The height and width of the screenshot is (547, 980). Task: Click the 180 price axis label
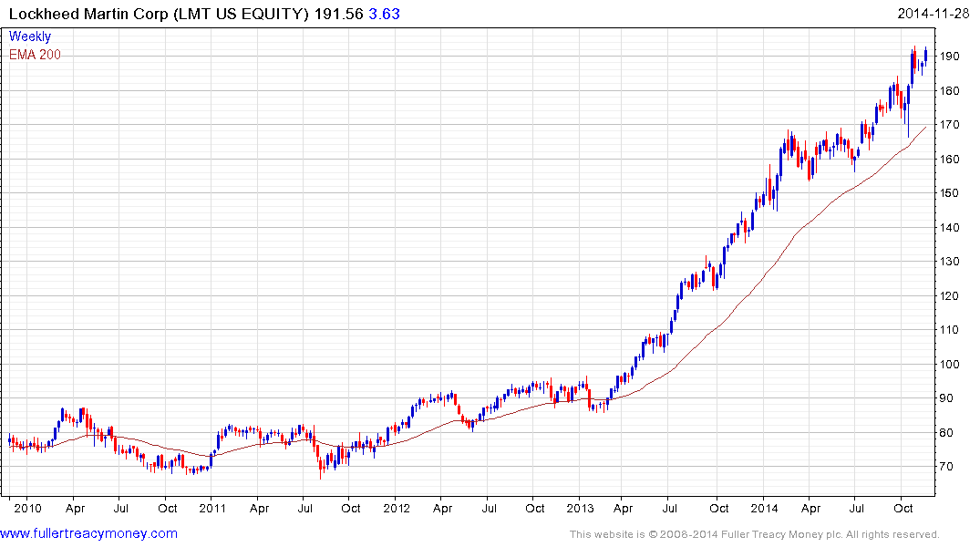click(949, 90)
